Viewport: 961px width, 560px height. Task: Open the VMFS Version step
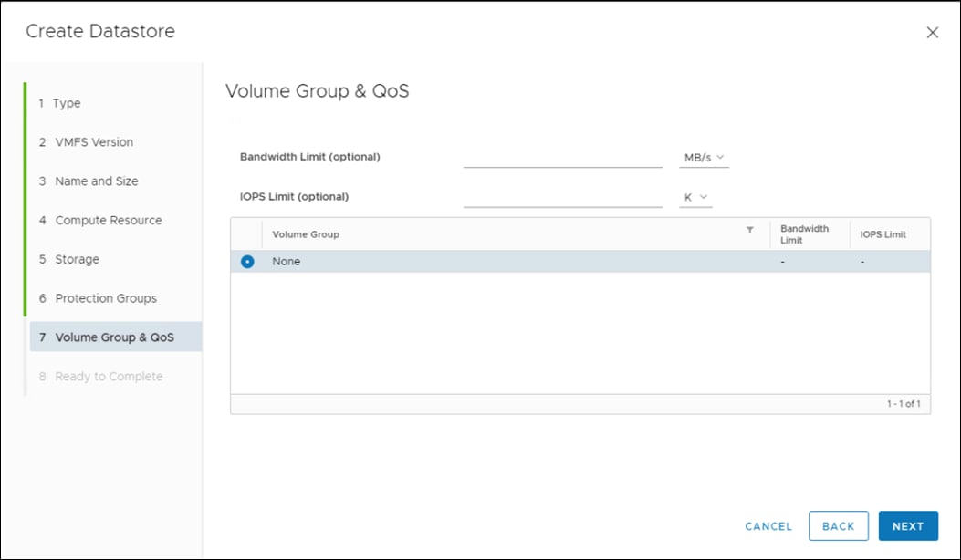[92, 142]
